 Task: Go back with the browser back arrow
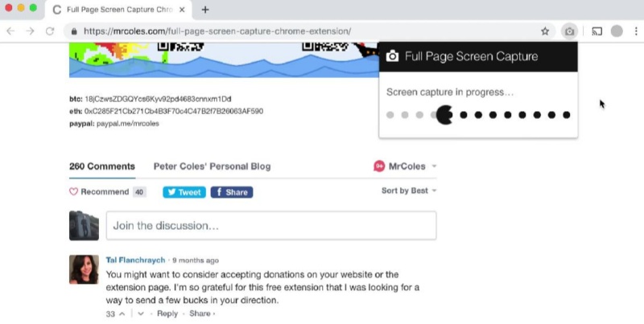click(x=10, y=31)
